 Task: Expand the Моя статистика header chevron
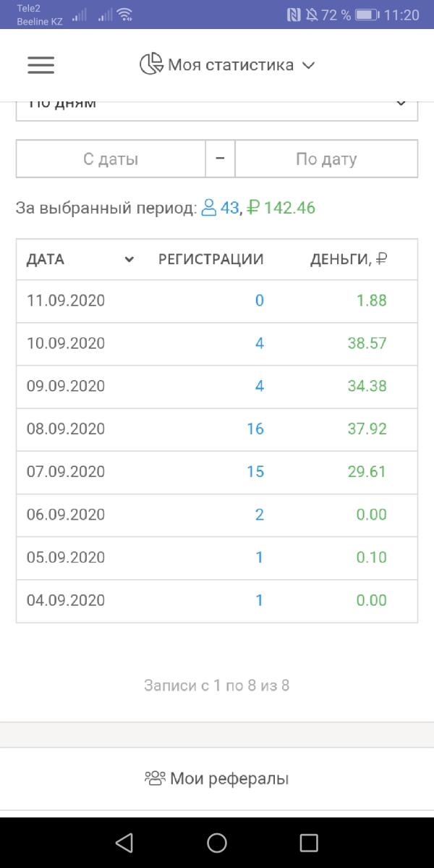coord(308,65)
